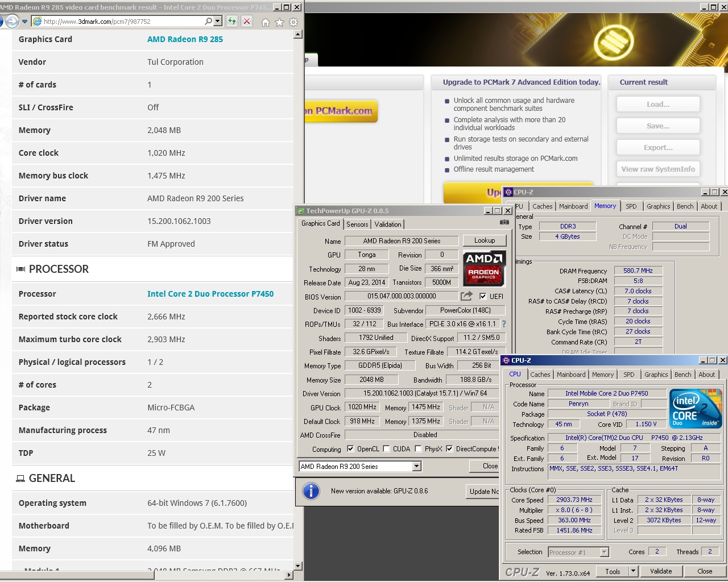Click the Core Speed value 2903.73 MHz

[x=574, y=500]
